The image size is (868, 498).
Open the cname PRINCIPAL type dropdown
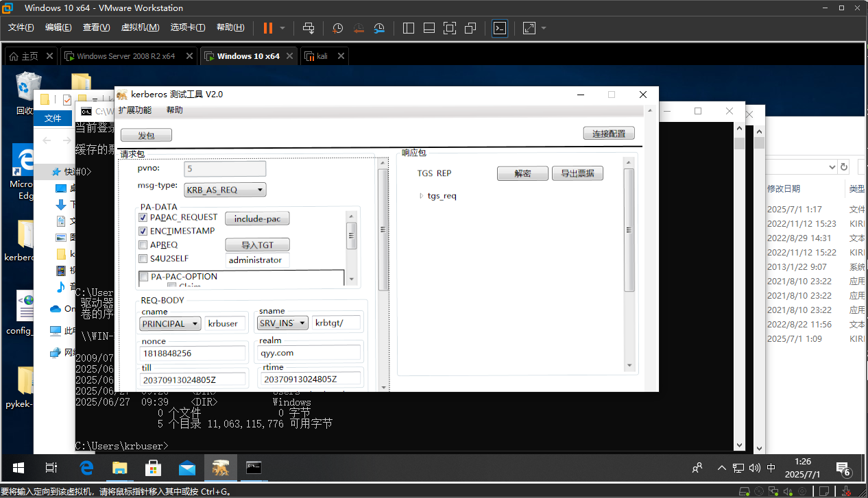click(170, 323)
